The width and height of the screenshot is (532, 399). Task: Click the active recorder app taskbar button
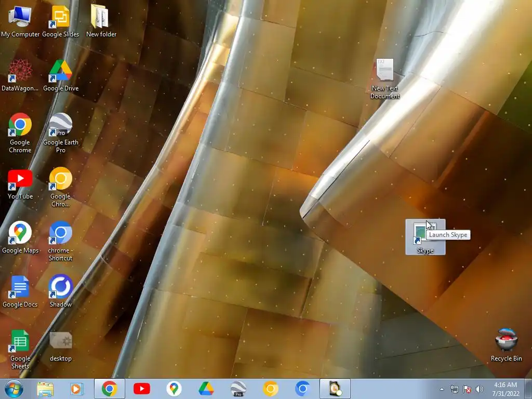pos(335,389)
